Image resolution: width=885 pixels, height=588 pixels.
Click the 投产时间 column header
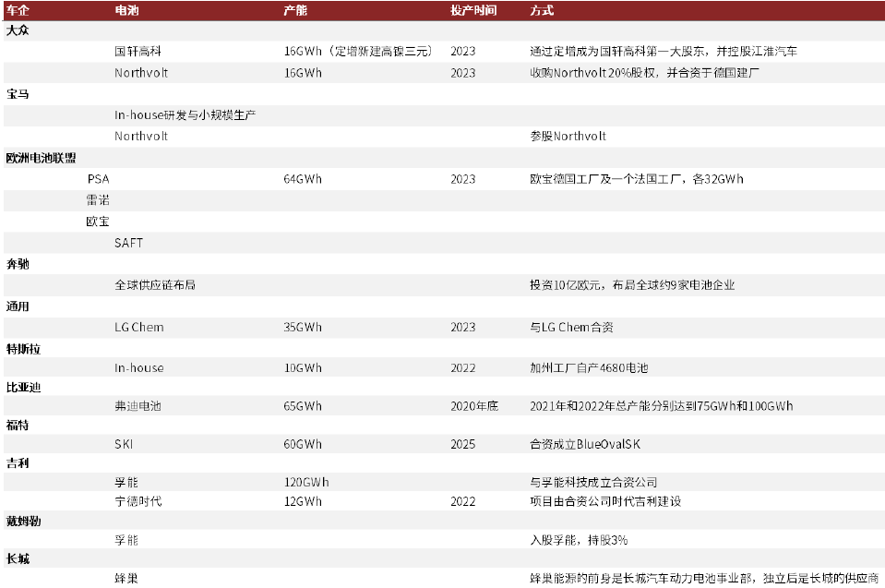tap(473, 10)
